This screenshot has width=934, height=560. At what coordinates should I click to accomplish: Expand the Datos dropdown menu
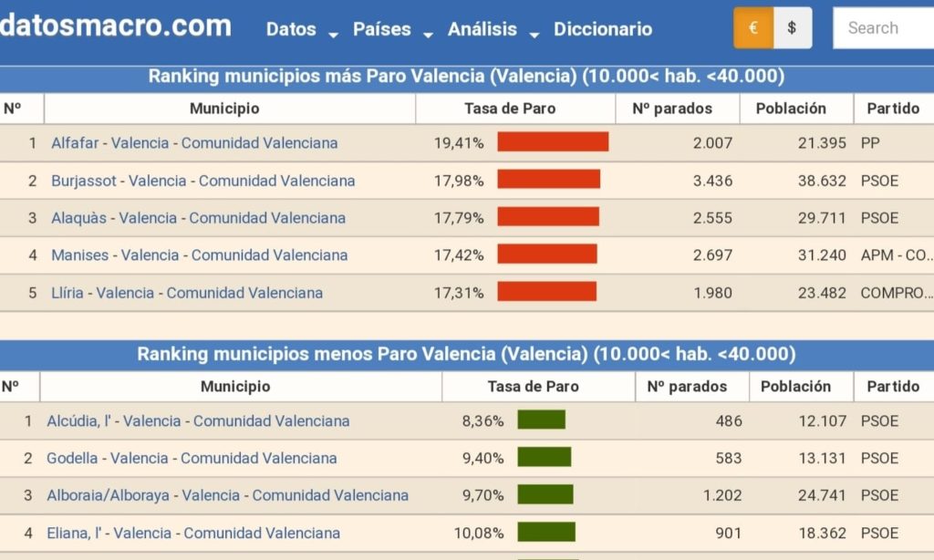tap(301, 29)
